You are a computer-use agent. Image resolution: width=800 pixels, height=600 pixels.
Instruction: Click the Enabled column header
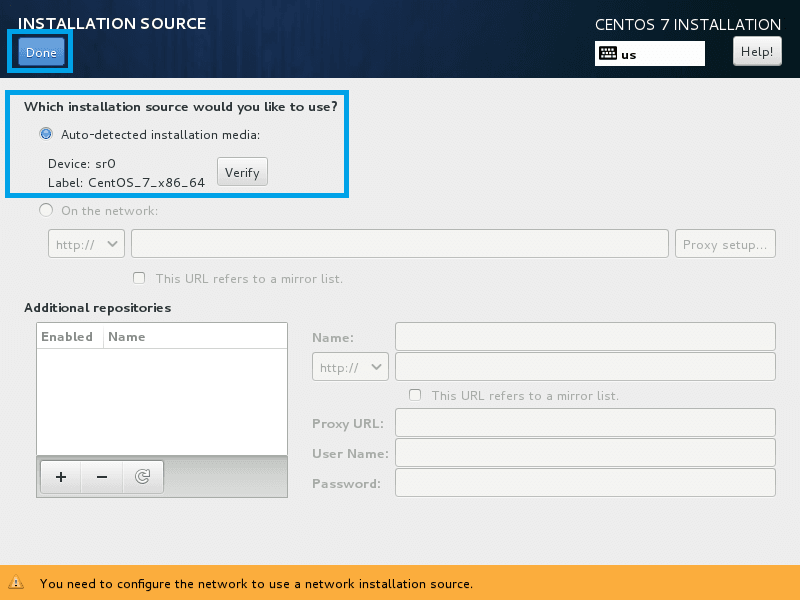coord(69,337)
